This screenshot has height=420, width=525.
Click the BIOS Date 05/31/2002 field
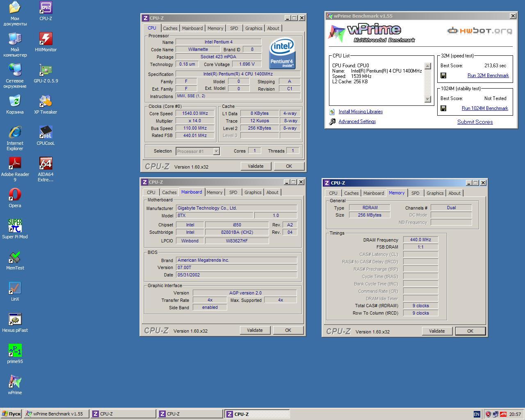pyautogui.click(x=236, y=275)
